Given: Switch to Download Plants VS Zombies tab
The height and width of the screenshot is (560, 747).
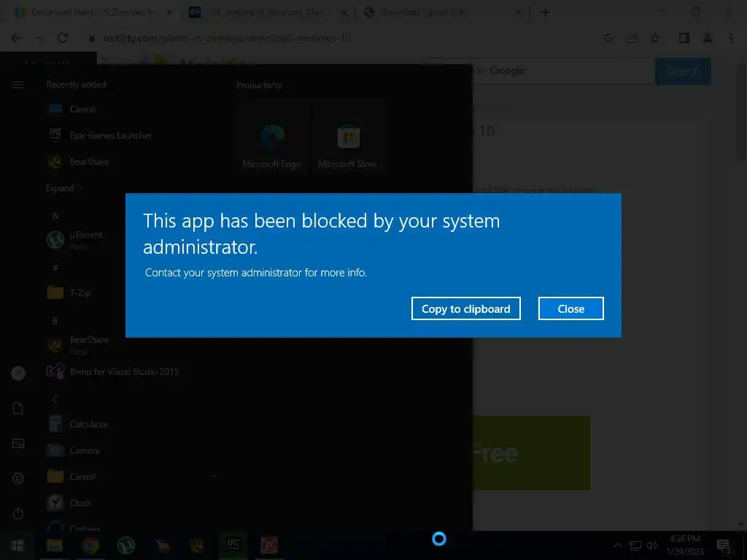Looking at the screenshot, I should 93,12.
